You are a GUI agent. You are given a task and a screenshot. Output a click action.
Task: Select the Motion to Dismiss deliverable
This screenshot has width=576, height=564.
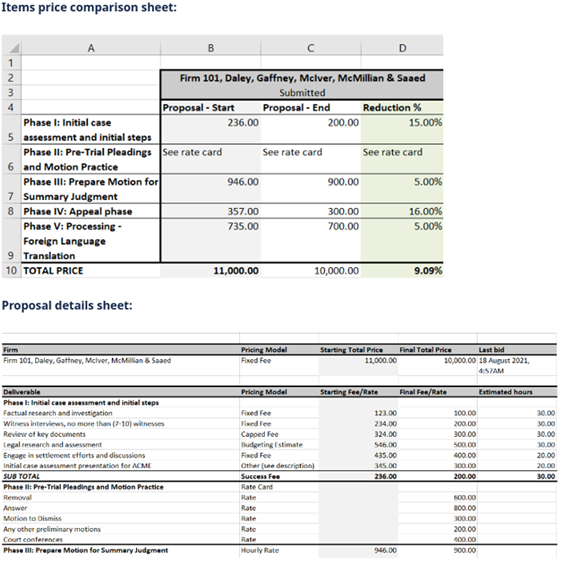tap(32, 518)
